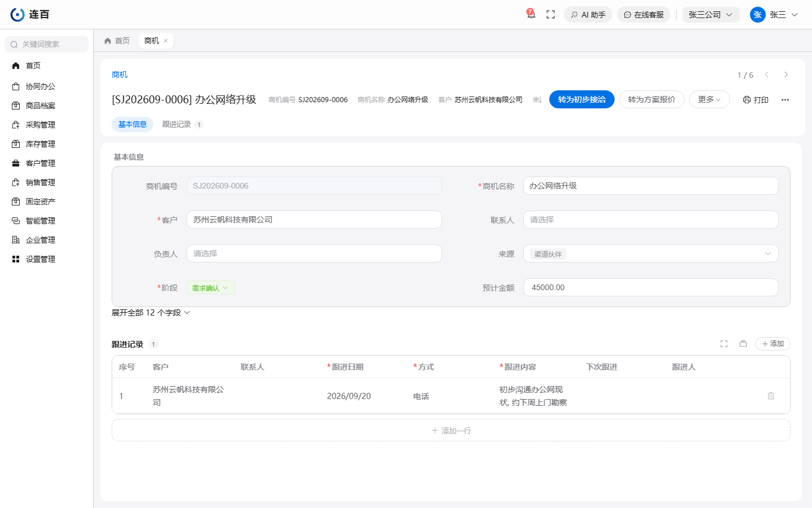Expand the 来源 dropdown arrow

pyautogui.click(x=767, y=253)
